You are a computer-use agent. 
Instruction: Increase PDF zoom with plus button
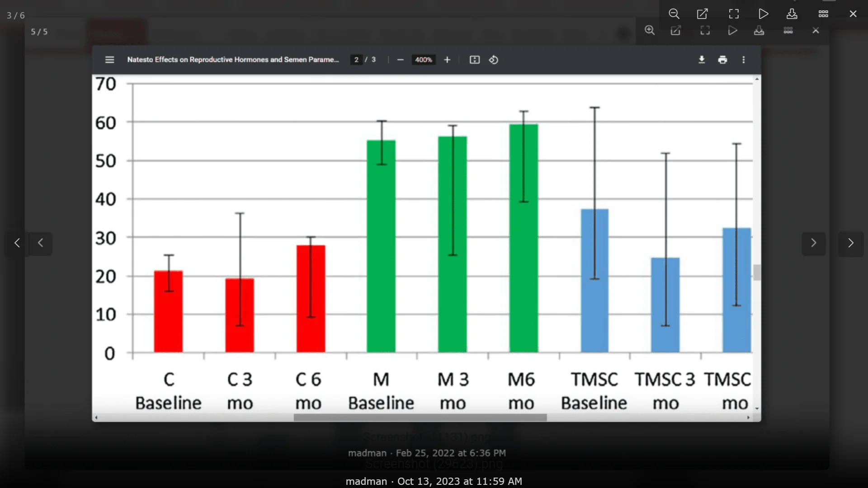(447, 60)
